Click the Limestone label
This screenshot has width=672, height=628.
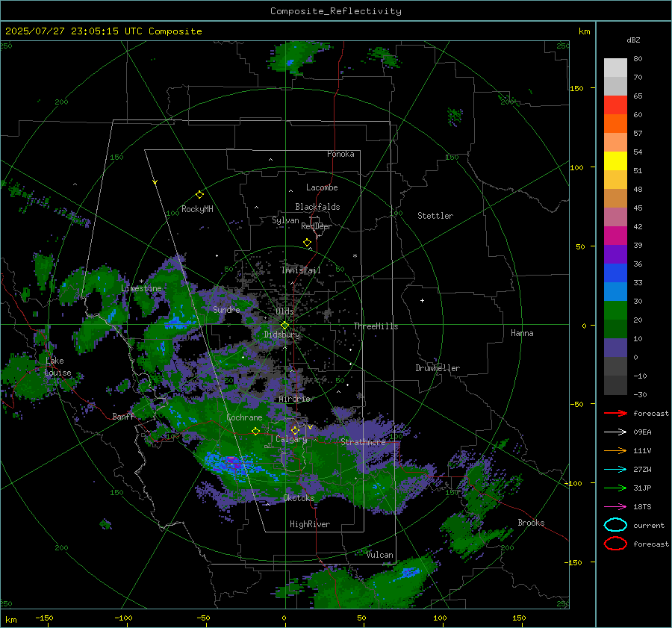click(141, 288)
